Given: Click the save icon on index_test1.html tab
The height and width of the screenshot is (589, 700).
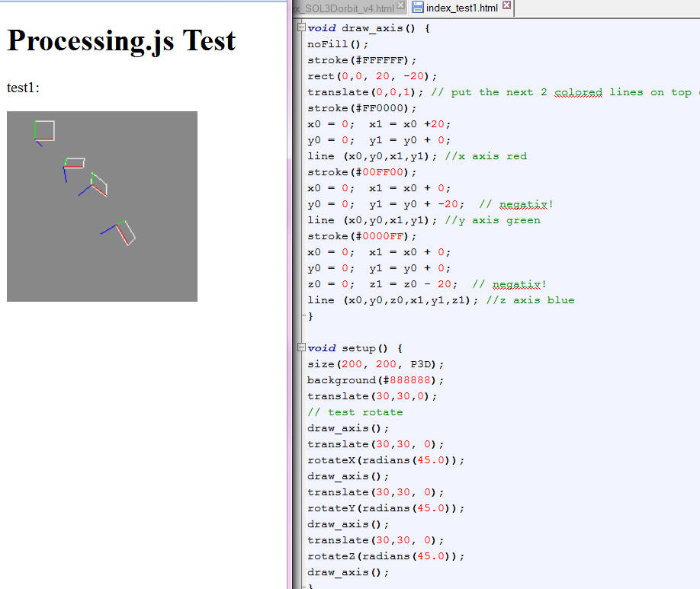Looking at the screenshot, I should tap(417, 8).
